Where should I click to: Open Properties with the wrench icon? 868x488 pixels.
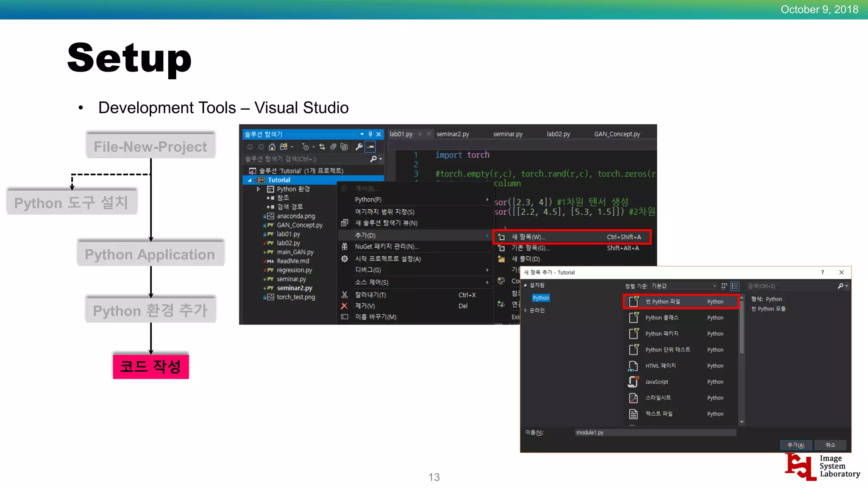pos(359,147)
